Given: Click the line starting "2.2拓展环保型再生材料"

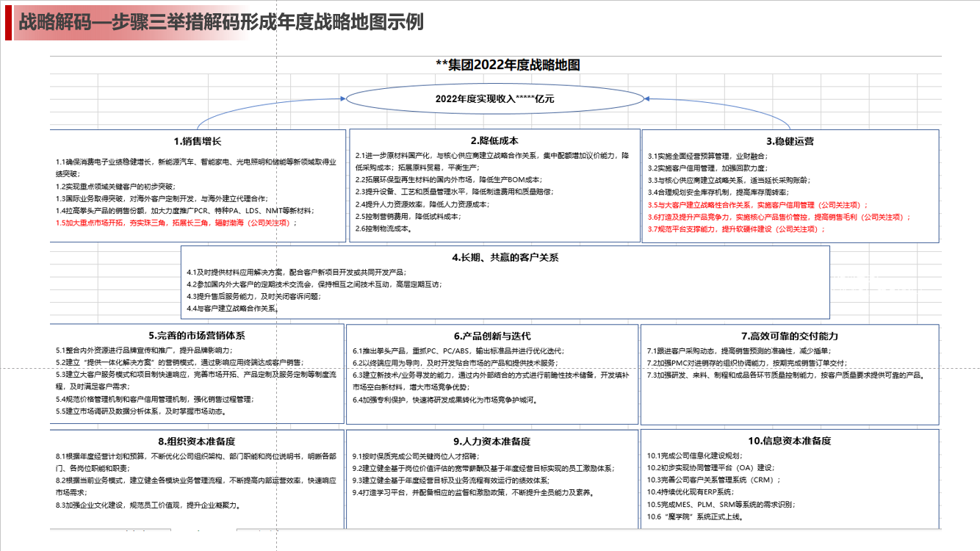Looking at the screenshot, I should [448, 179].
